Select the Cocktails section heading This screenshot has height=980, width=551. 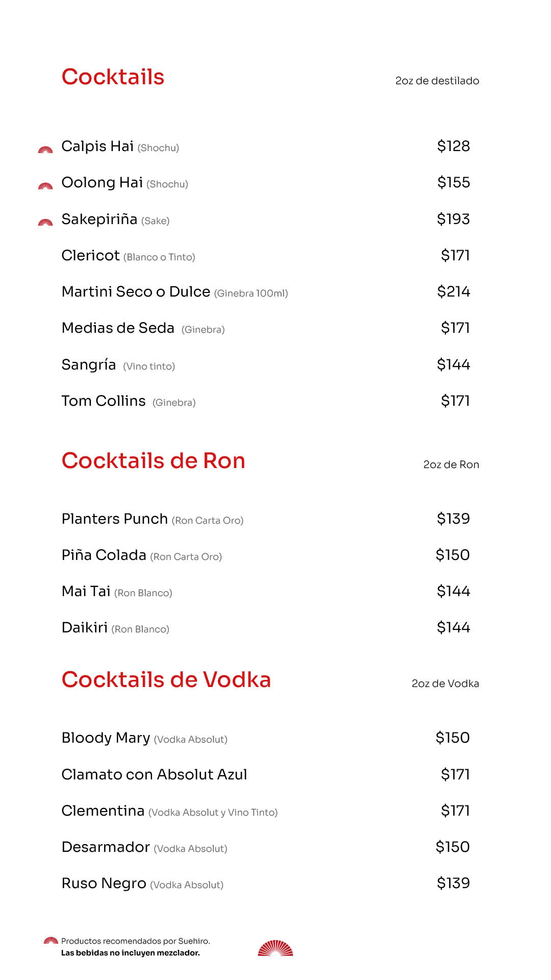coord(113,77)
